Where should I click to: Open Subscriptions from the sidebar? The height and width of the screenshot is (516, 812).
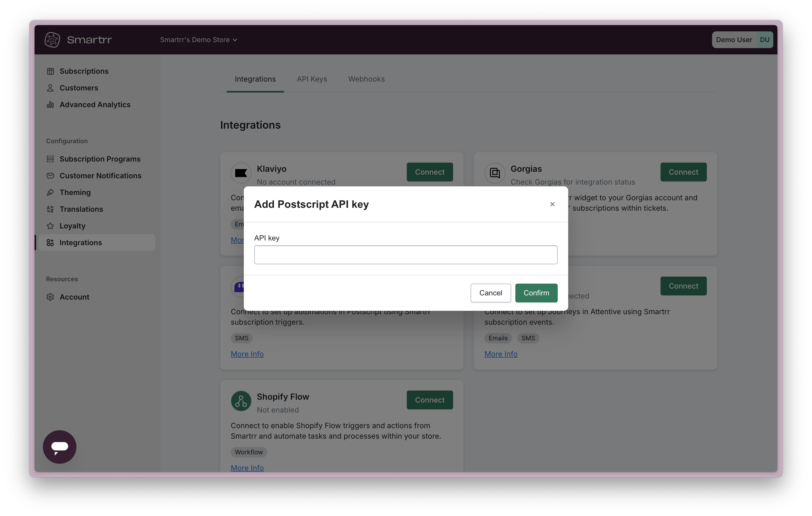pos(84,71)
